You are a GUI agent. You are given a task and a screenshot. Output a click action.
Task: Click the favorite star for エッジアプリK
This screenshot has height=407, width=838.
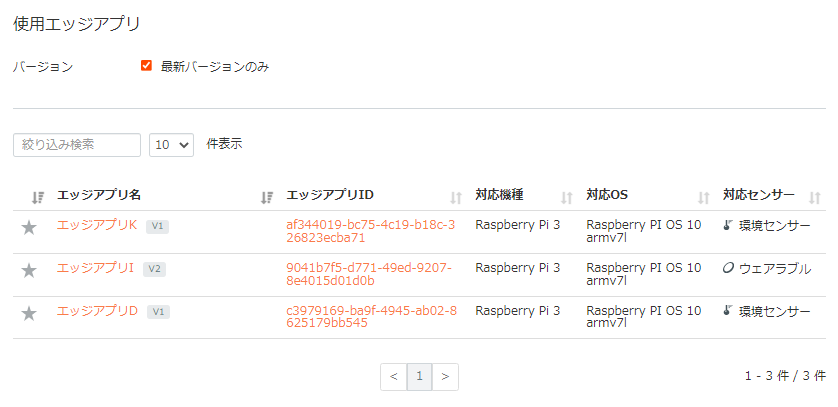29,228
